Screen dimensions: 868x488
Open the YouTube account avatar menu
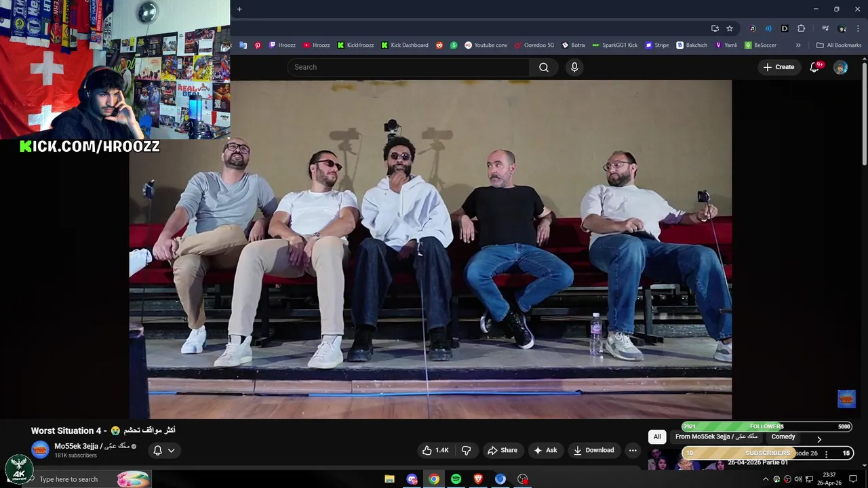coord(840,67)
